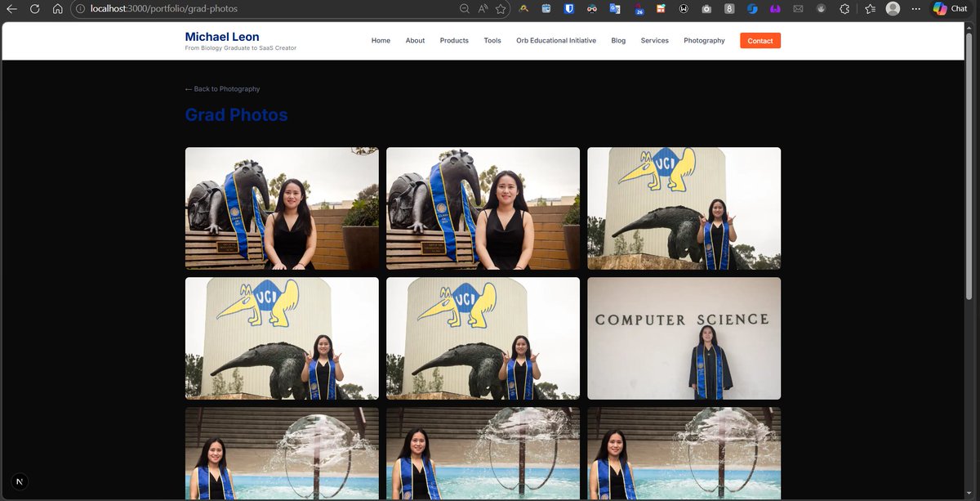Screen dimensions: 980x501
Task: Click the zoom out magnifier icon
Action: pos(465,9)
